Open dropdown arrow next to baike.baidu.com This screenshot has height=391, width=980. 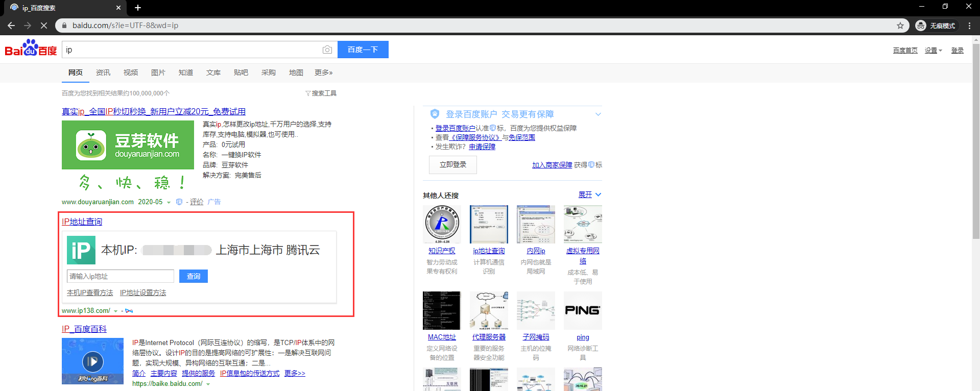tap(208, 384)
